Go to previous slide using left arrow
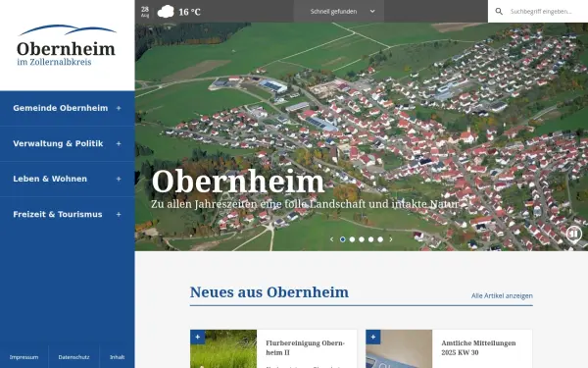The image size is (588, 368). pos(331,239)
